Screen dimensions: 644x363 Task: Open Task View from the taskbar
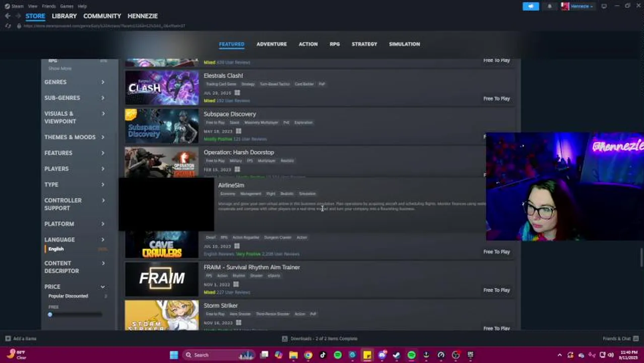point(264,355)
